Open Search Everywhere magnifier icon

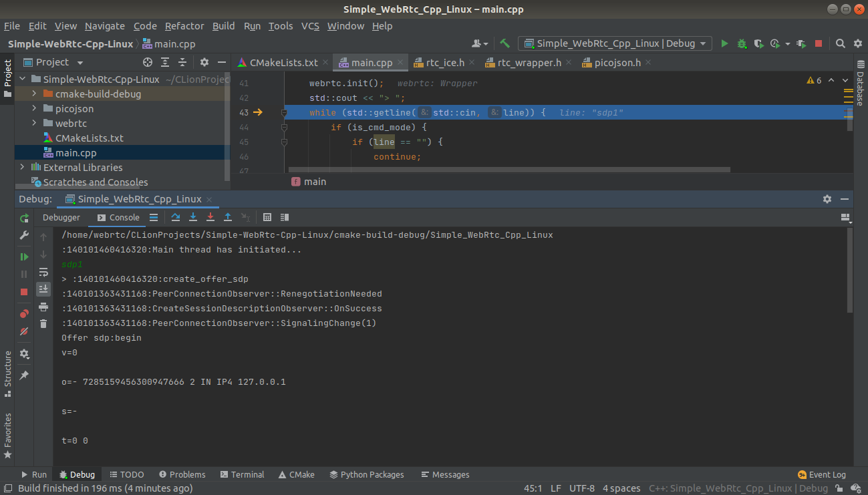click(x=841, y=43)
